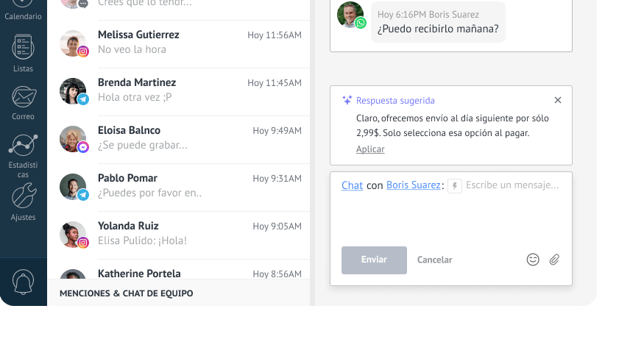Click the paperclip attachment icon
644x353 pixels.
554,260
